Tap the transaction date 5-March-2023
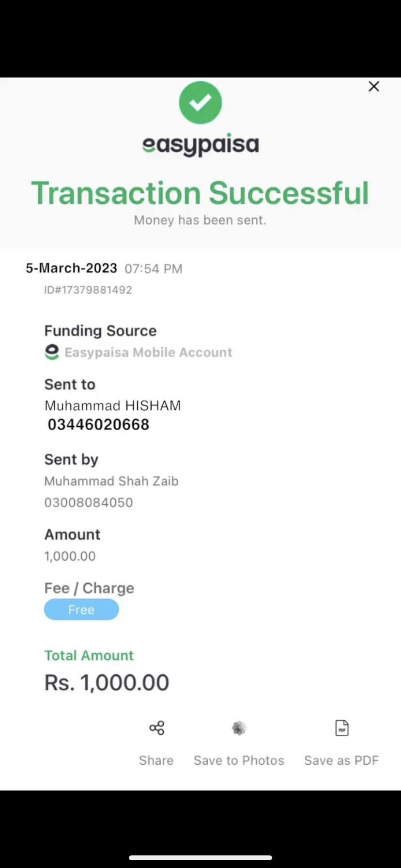Image resolution: width=401 pixels, height=868 pixels. (x=72, y=268)
